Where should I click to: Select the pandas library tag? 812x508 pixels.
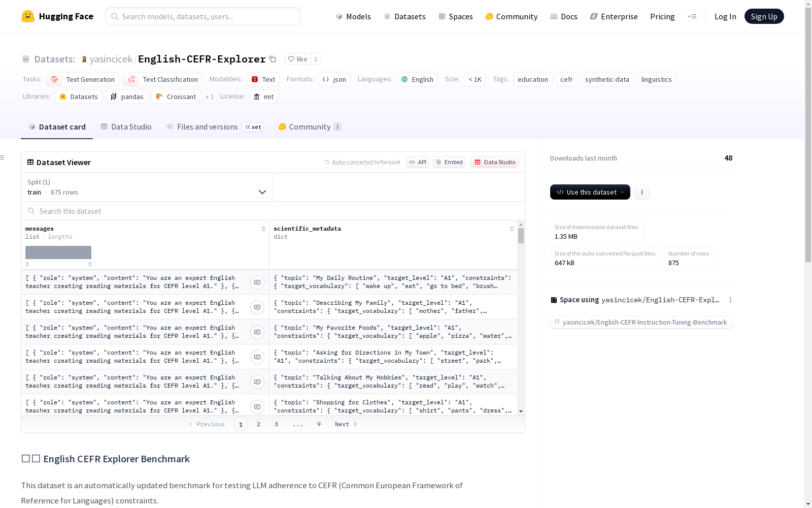(x=127, y=97)
